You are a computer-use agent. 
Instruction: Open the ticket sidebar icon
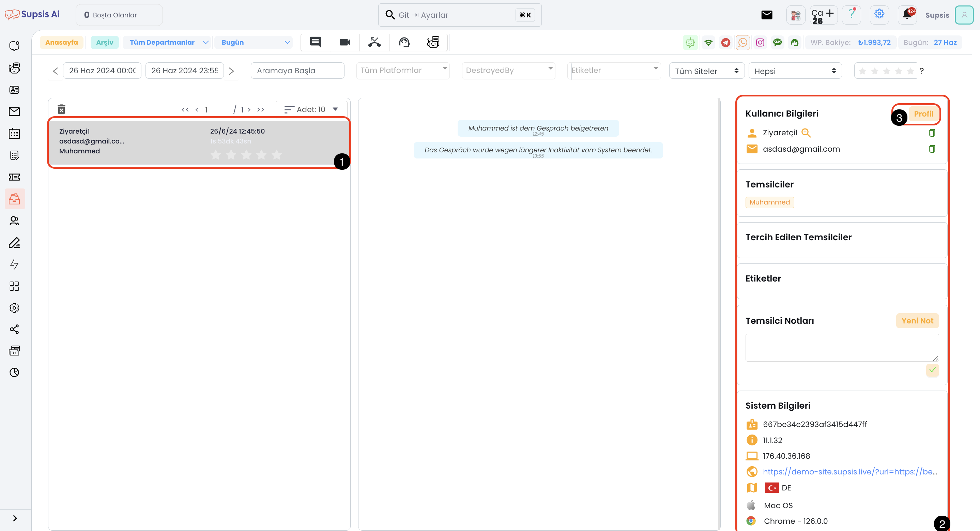(x=14, y=177)
